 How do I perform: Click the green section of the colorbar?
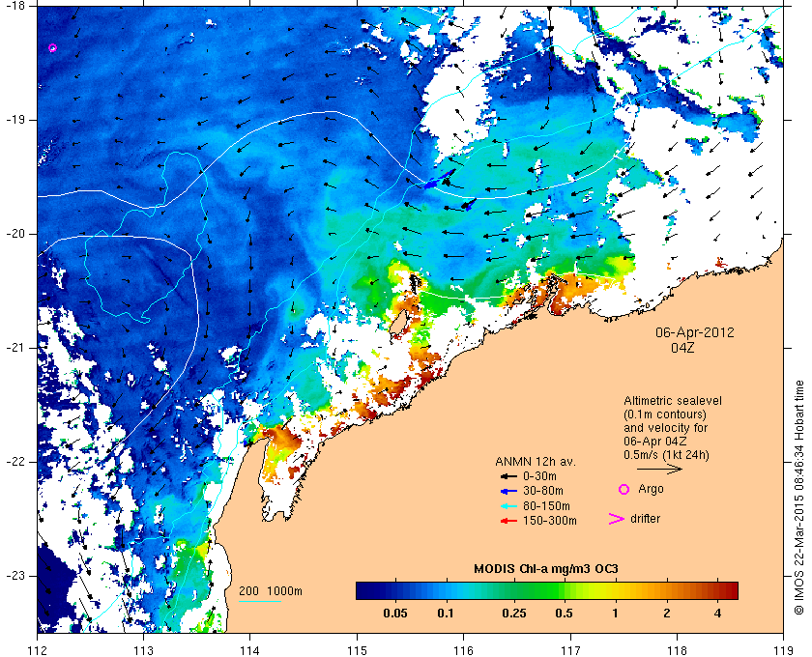tap(534, 590)
